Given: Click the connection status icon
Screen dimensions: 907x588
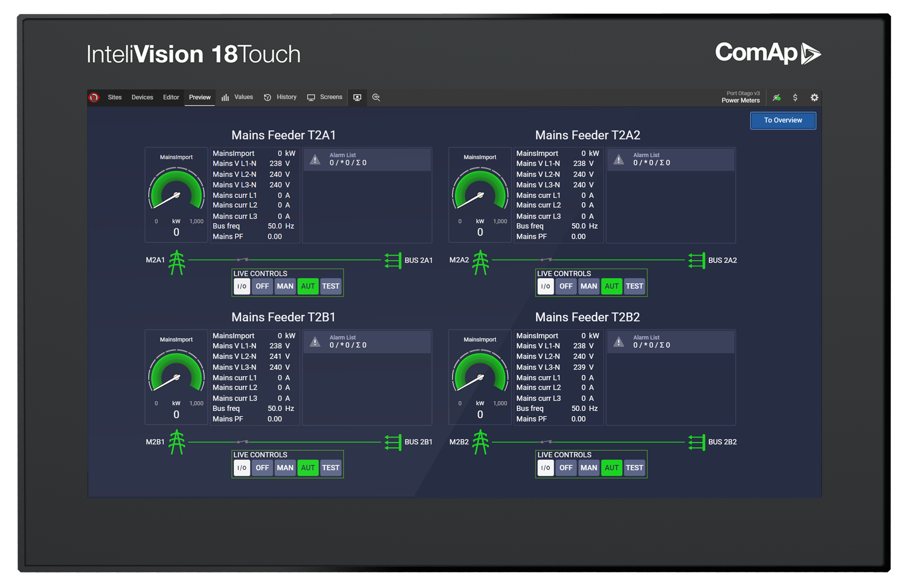Looking at the screenshot, I should pos(777,98).
